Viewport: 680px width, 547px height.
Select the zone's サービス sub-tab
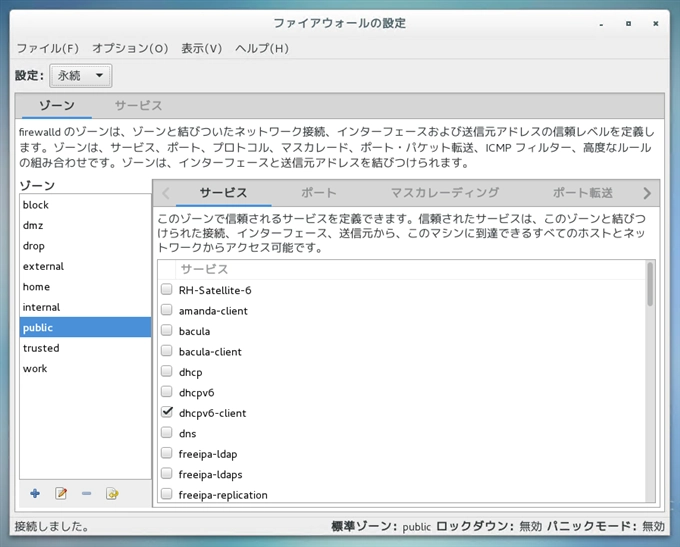(223, 193)
